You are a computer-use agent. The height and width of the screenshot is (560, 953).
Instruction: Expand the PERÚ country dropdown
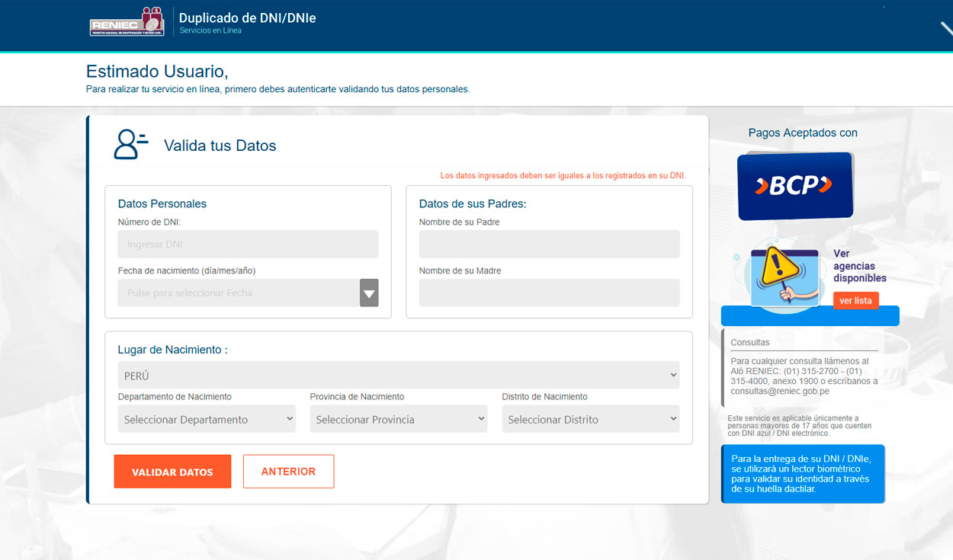[x=399, y=376]
